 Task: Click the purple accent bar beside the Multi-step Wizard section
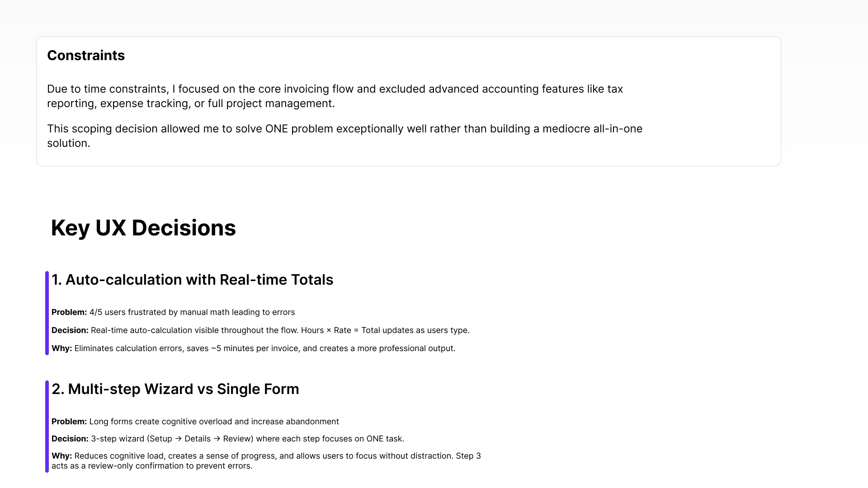tap(47, 427)
